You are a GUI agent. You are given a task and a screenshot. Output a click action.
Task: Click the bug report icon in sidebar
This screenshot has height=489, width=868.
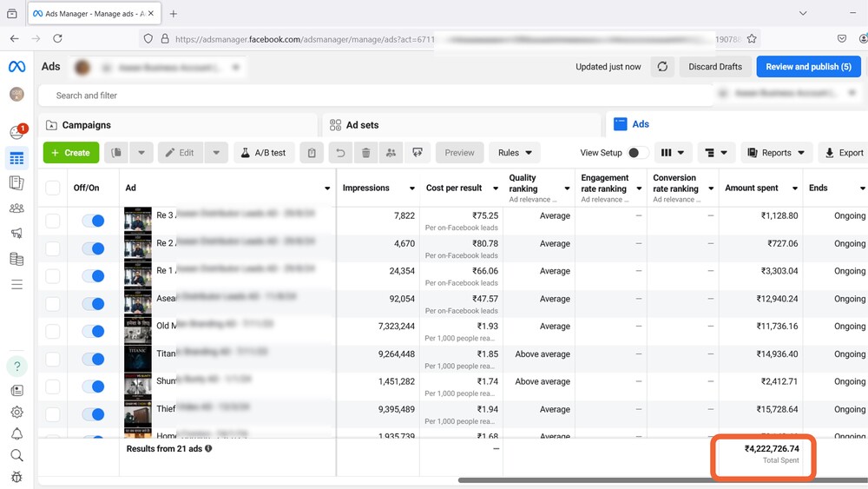16,477
